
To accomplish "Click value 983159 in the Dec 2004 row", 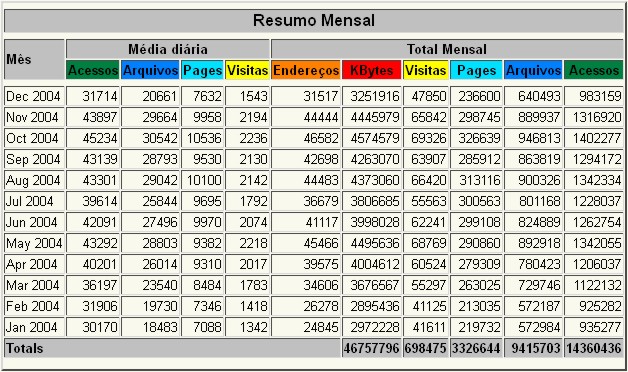I will 600,97.
